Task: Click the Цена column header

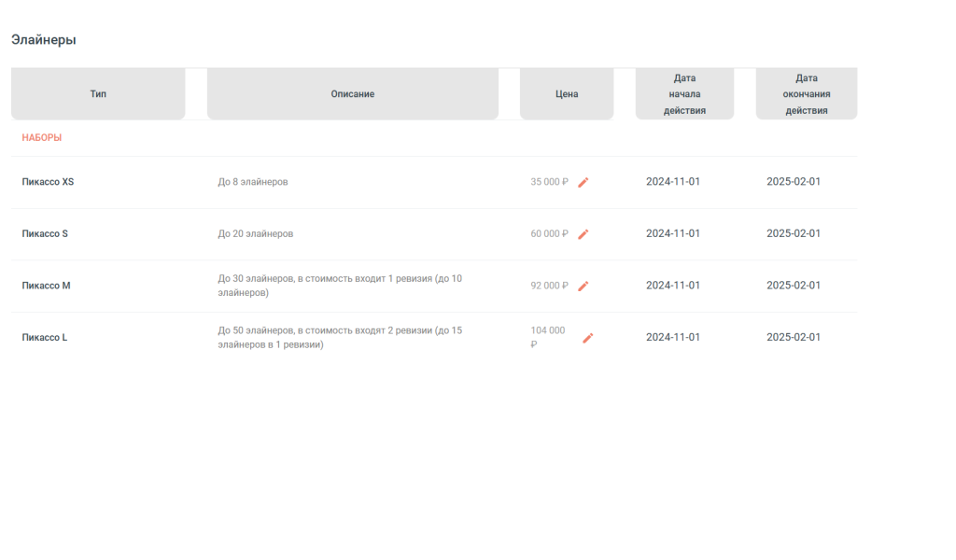Action: (x=567, y=94)
